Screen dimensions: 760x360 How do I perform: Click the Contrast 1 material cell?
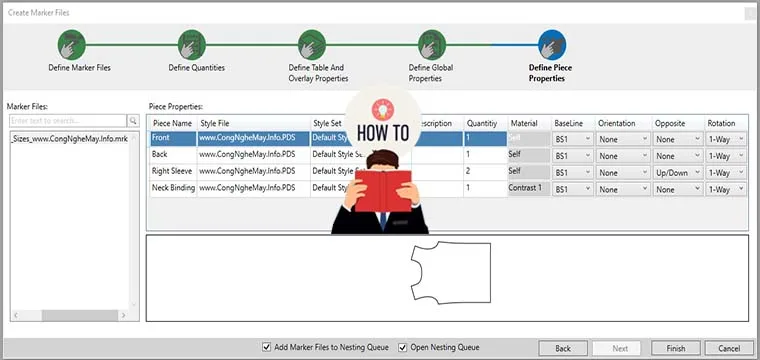(529, 188)
